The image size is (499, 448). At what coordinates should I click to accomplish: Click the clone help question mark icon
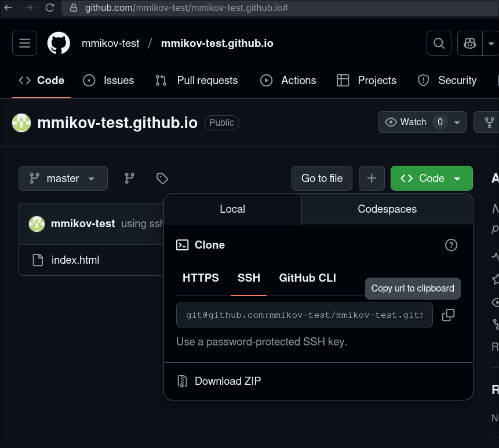(x=451, y=245)
